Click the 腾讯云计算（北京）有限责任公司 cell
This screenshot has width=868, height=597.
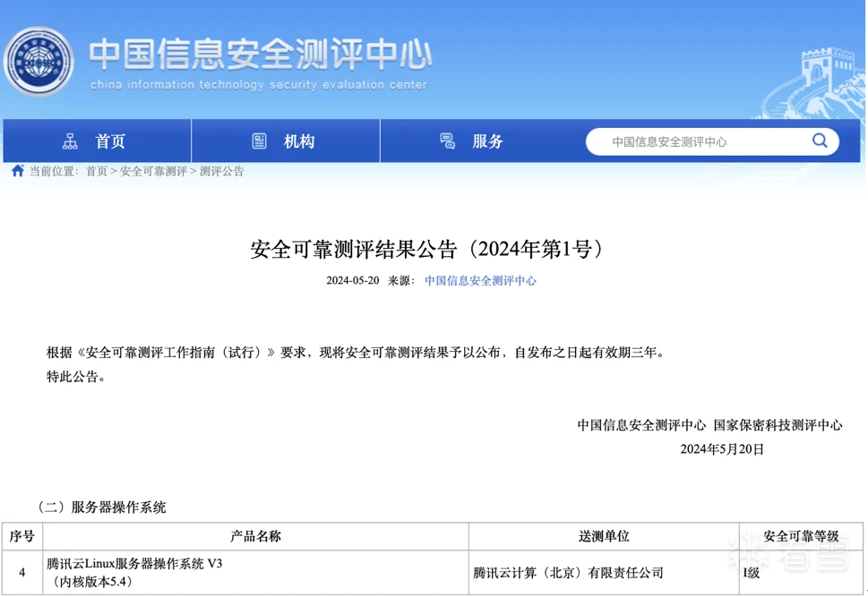(604, 573)
